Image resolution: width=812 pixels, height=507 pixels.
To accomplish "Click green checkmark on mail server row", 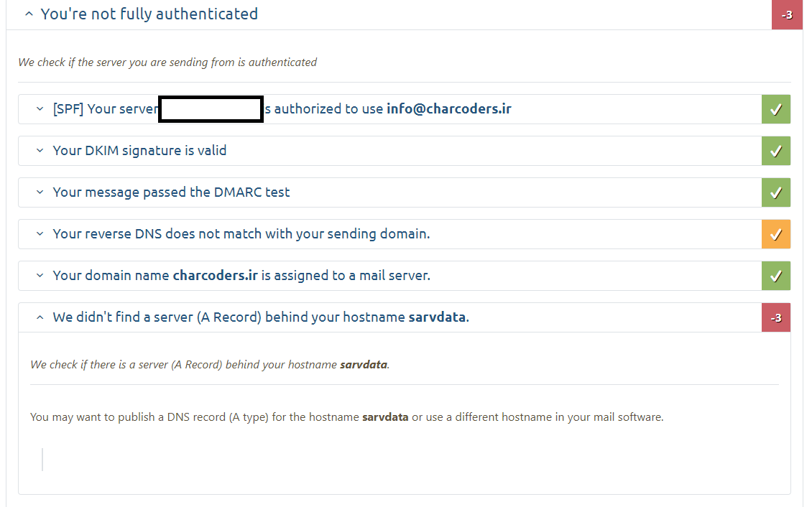I will (776, 276).
